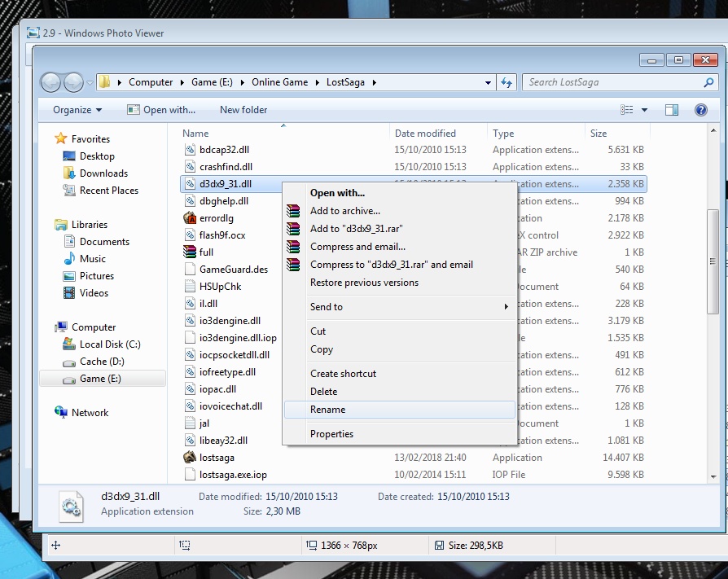Click arrow after Game (E:) in breadcrumb
728x579 pixels.
(x=242, y=82)
